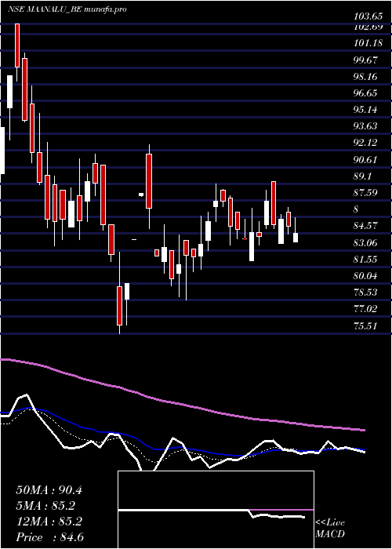Click the 5MA : 85.2 readout
The height and width of the screenshot is (549, 392).
click(x=45, y=506)
